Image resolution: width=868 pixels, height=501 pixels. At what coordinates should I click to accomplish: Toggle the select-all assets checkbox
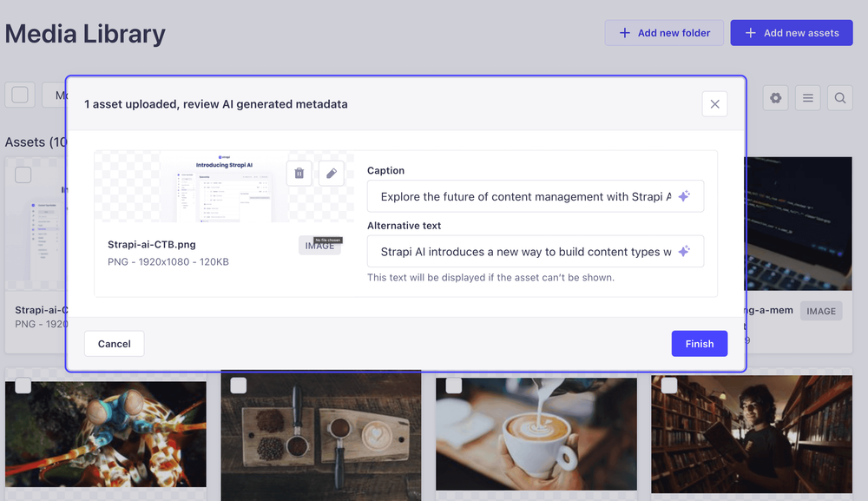click(x=20, y=95)
